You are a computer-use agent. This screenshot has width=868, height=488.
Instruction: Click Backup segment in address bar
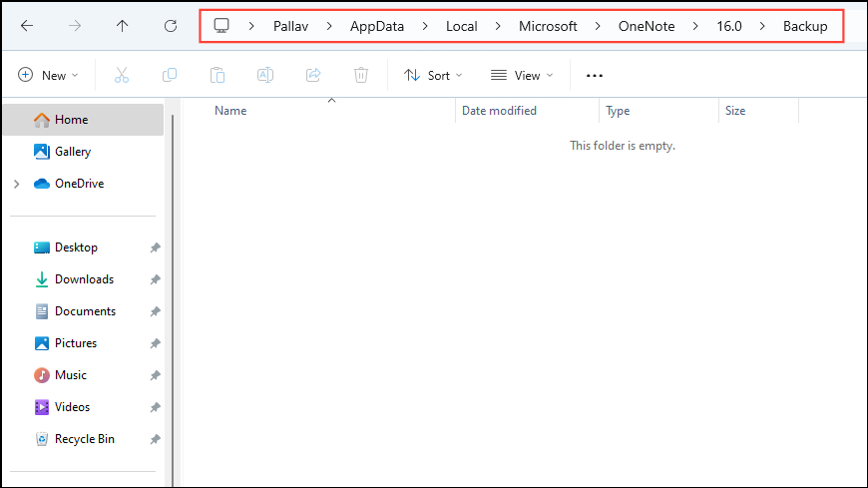(x=805, y=26)
